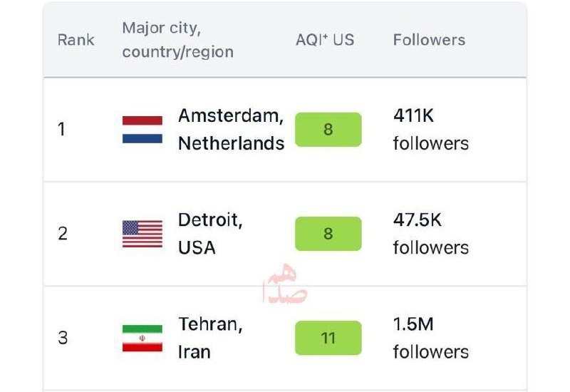Image resolution: width=570 pixels, height=392 pixels.
Task: Click the USA flag icon
Action: (142, 234)
